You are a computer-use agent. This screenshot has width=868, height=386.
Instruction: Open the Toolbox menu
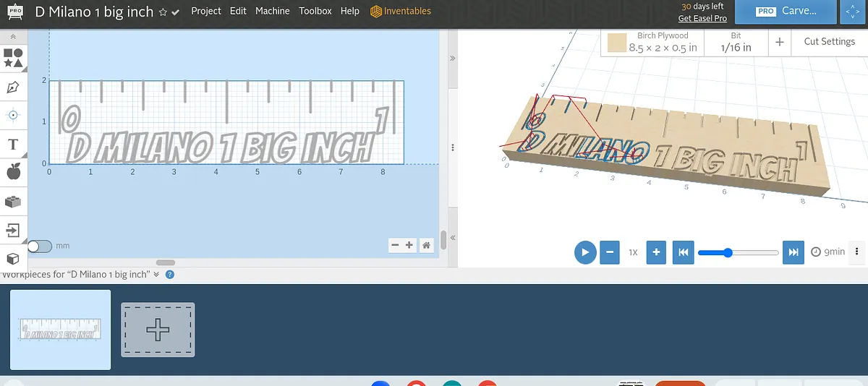[315, 12]
